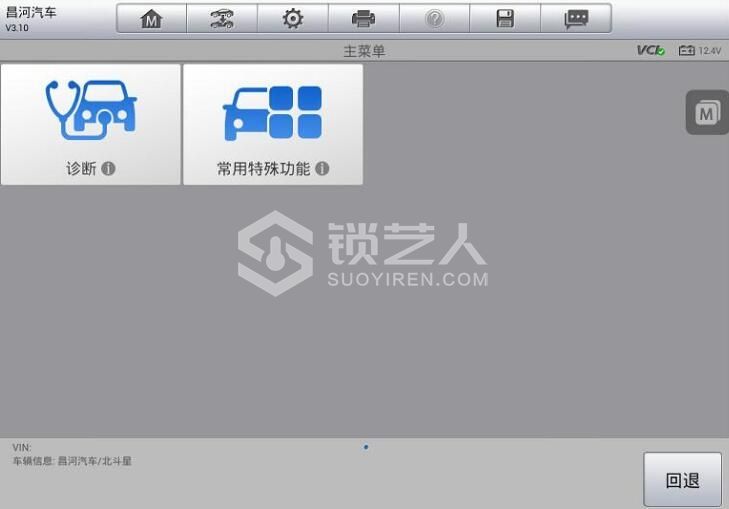Open the help question mark icon
The image size is (729, 509).
pyautogui.click(x=435, y=19)
